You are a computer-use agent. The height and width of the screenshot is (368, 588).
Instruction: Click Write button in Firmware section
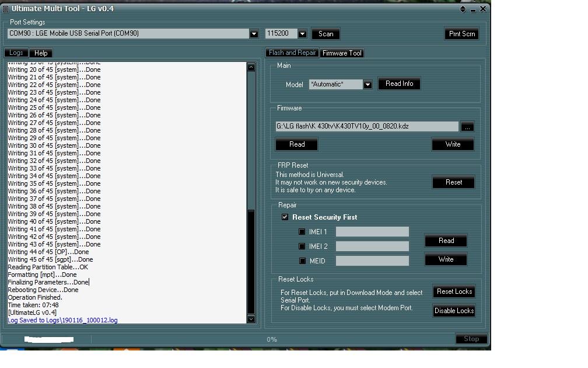tap(453, 144)
